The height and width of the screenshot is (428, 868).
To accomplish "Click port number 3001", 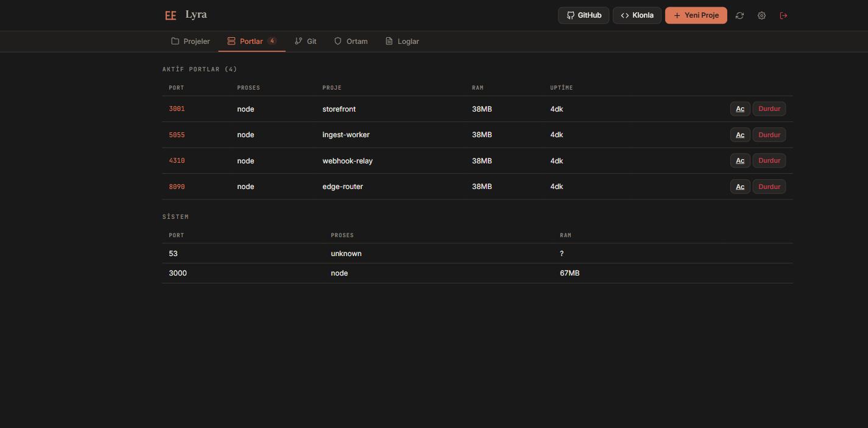I will coord(177,109).
